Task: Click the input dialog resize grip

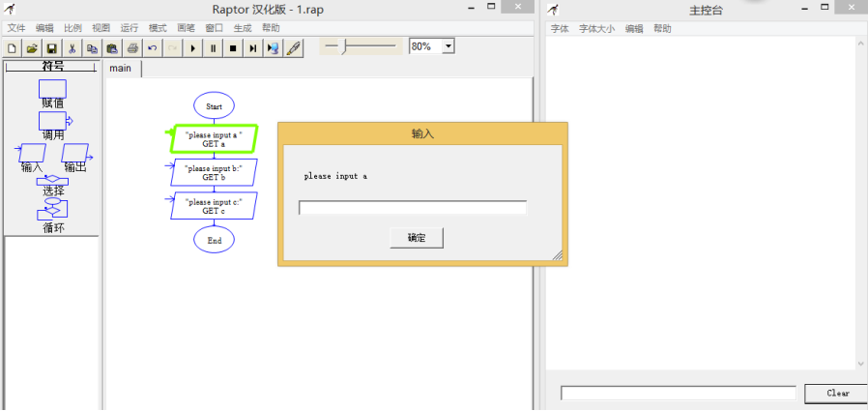Action: pyautogui.click(x=557, y=254)
